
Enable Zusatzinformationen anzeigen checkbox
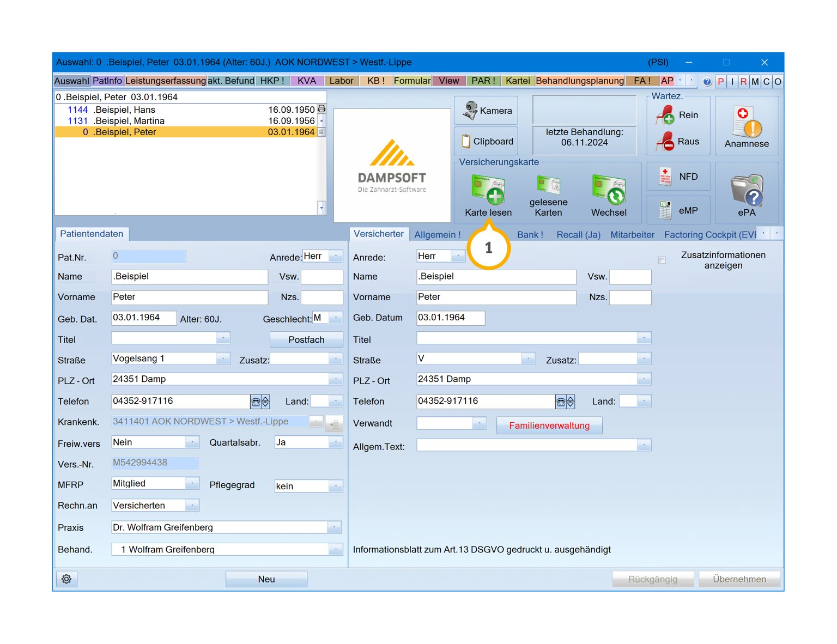click(x=662, y=260)
